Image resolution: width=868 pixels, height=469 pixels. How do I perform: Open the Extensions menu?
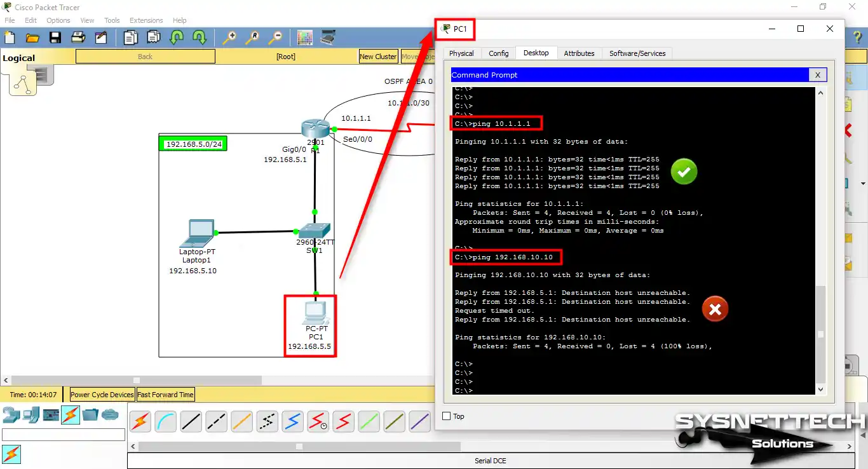146,20
